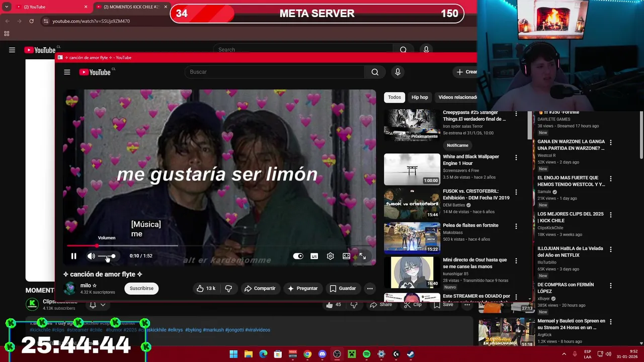Open the White and Black Wallpaper Engine thumbnail
This screenshot has height=362, width=644.
(412, 169)
